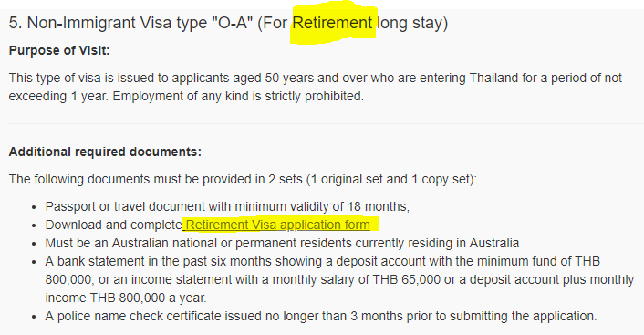Open the Retirement Visa application form link
This screenshot has width=644, height=335.
(x=277, y=225)
